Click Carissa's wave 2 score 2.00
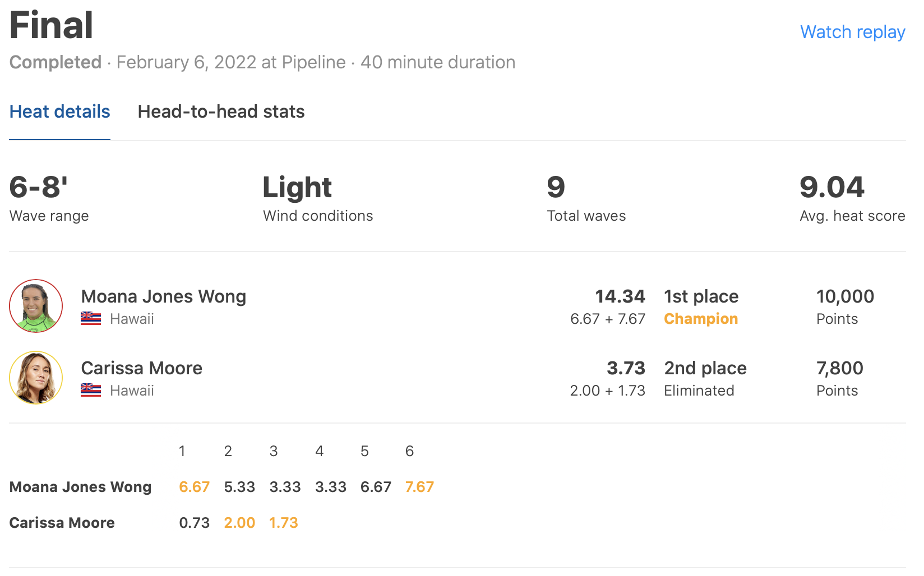The height and width of the screenshot is (576, 924). [x=239, y=523]
